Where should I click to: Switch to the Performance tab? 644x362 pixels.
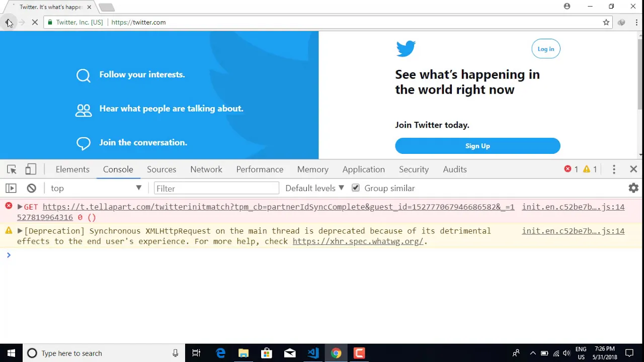(260, 169)
